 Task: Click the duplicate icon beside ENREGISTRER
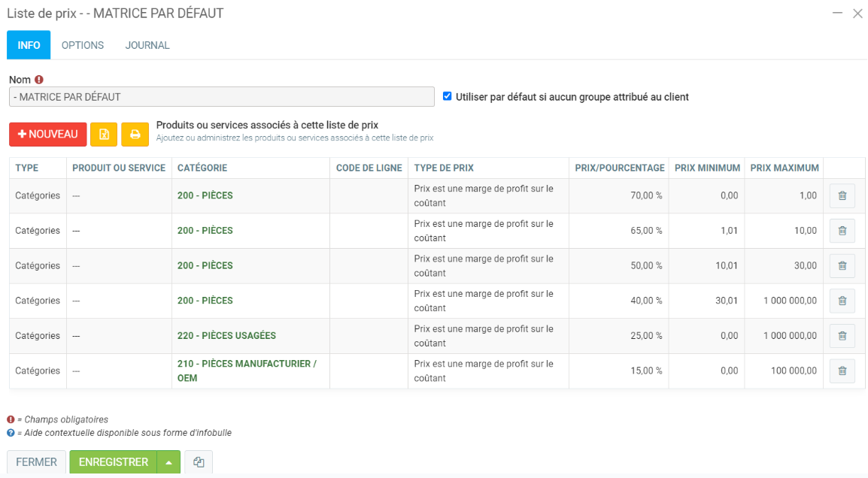199,462
